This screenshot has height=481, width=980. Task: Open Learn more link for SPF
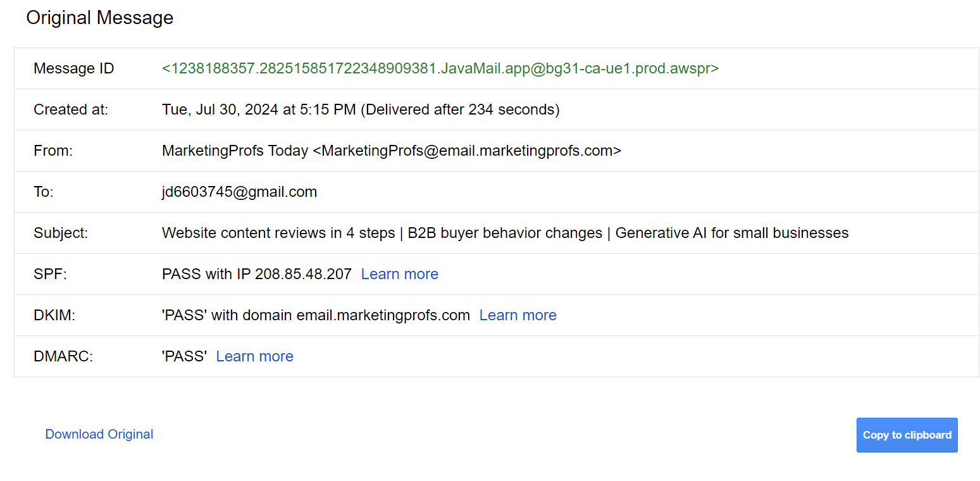(x=399, y=274)
